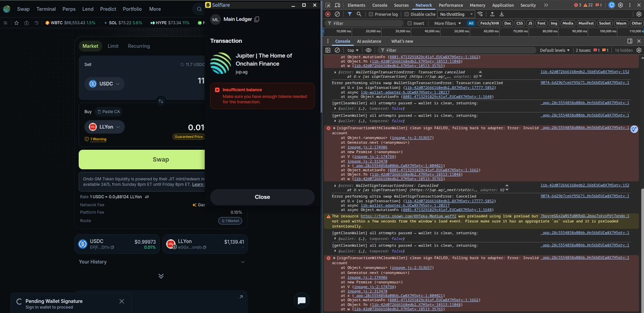Click the Paste CA button

coord(108,112)
